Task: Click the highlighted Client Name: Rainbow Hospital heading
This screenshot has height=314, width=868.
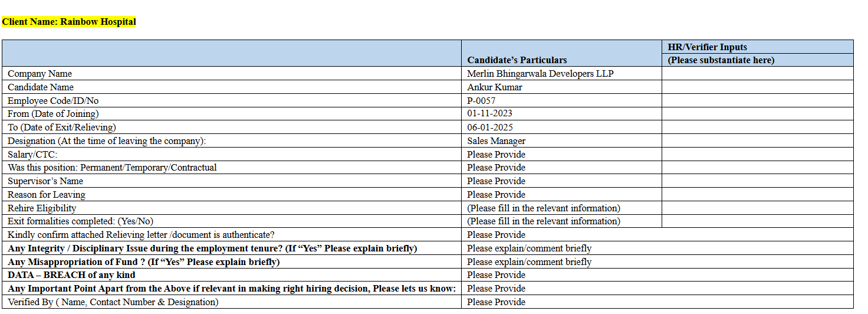Action: pyautogui.click(x=69, y=22)
